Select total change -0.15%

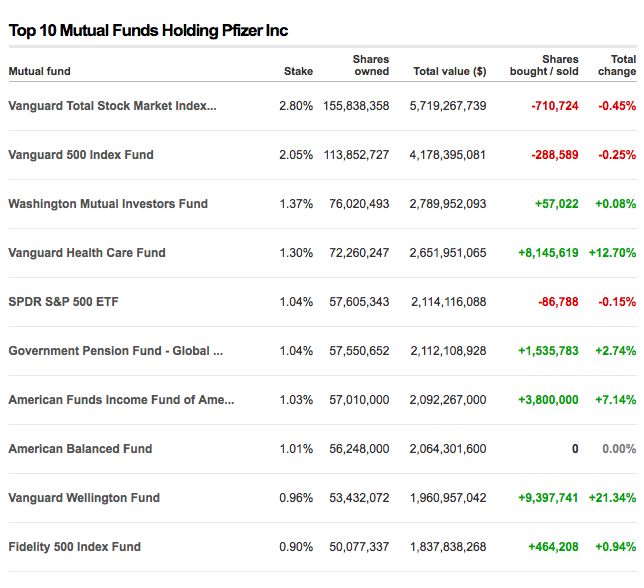pos(617,302)
